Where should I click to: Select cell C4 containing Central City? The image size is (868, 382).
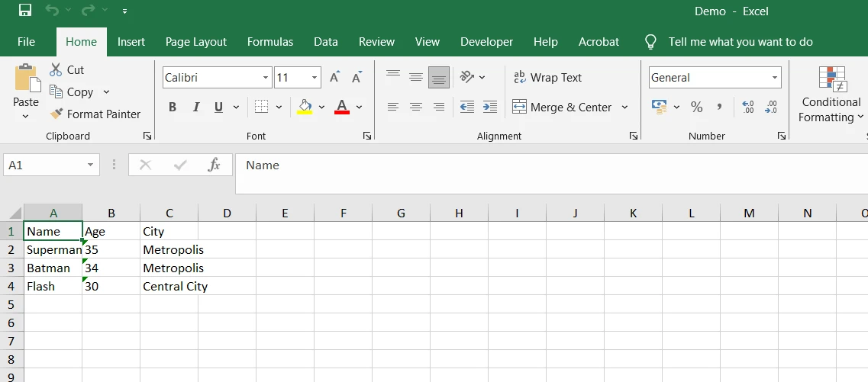[169, 287]
